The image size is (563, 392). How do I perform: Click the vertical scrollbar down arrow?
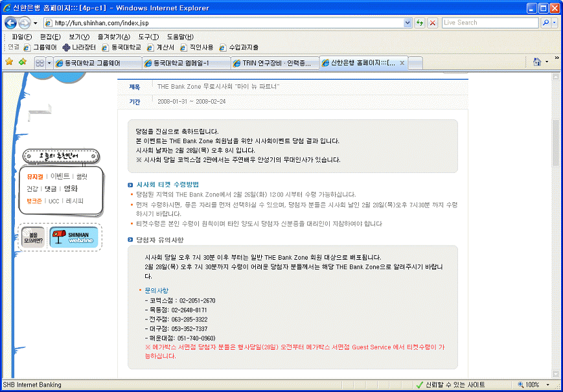555,373
